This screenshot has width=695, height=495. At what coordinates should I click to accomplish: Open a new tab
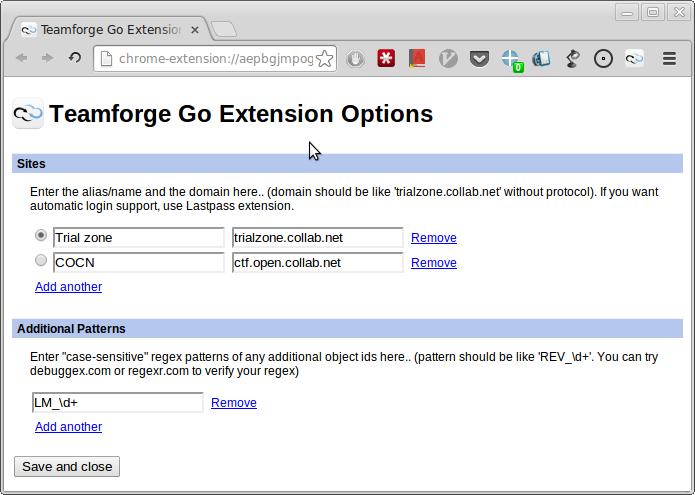pos(224,30)
